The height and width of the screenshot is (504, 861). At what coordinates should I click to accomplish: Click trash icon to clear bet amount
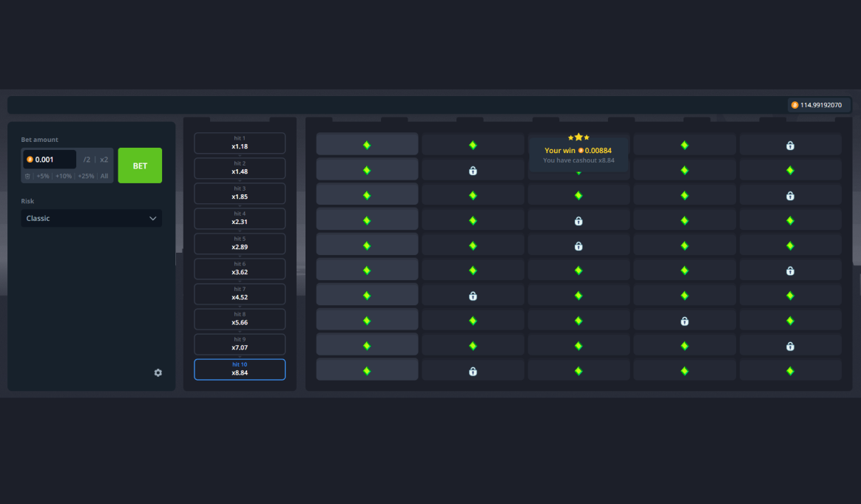[x=27, y=176]
